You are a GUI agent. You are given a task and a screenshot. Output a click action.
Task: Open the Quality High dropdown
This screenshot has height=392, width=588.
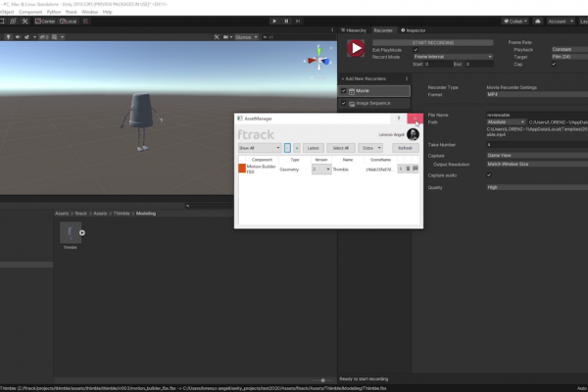[537, 187]
